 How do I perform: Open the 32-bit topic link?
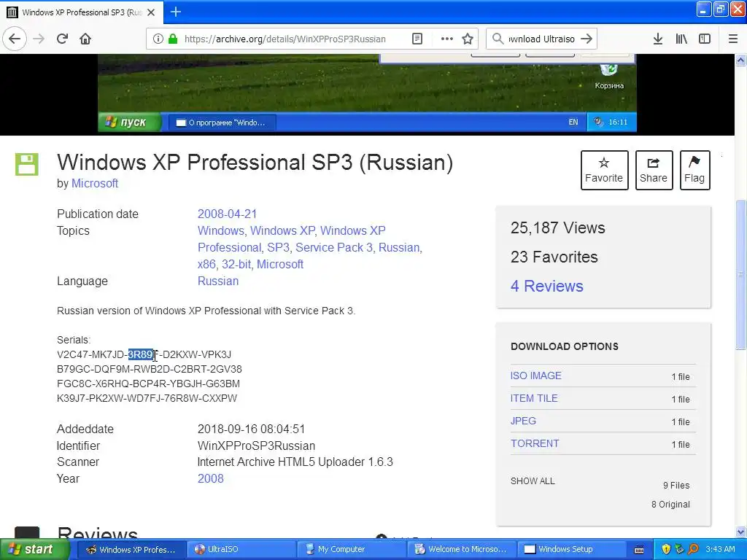pos(236,264)
